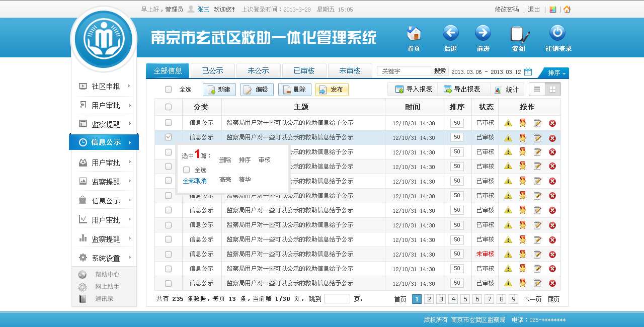The width and height of the screenshot is (644, 327).
Task: Click 尾页 in pagination
Action: coord(553,299)
